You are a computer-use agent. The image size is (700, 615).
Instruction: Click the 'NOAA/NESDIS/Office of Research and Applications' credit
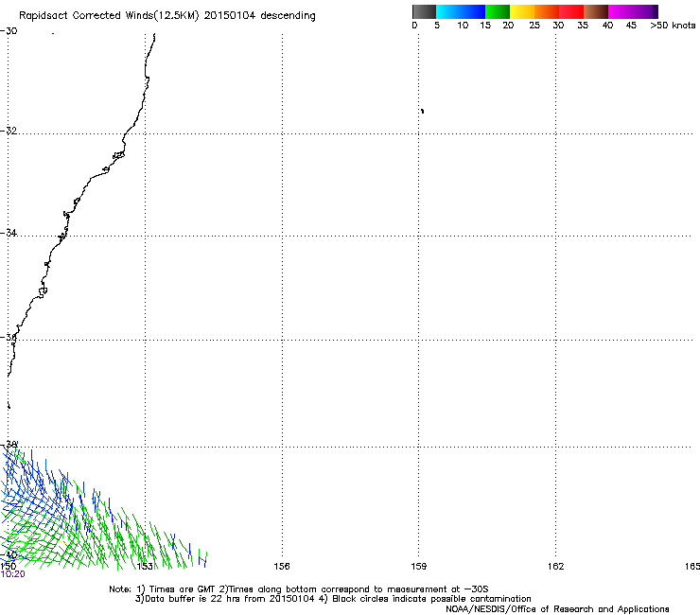click(x=557, y=609)
